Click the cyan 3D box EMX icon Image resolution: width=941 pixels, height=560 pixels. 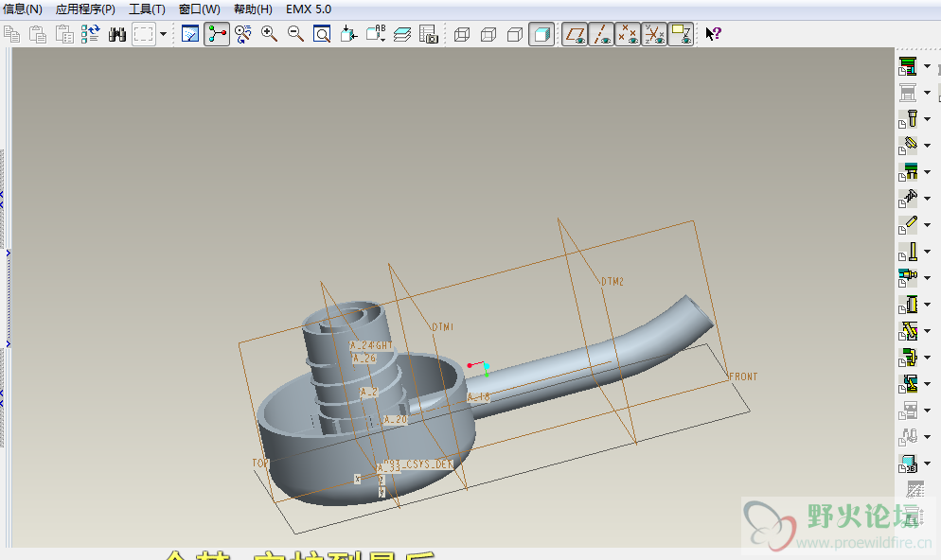point(908,463)
